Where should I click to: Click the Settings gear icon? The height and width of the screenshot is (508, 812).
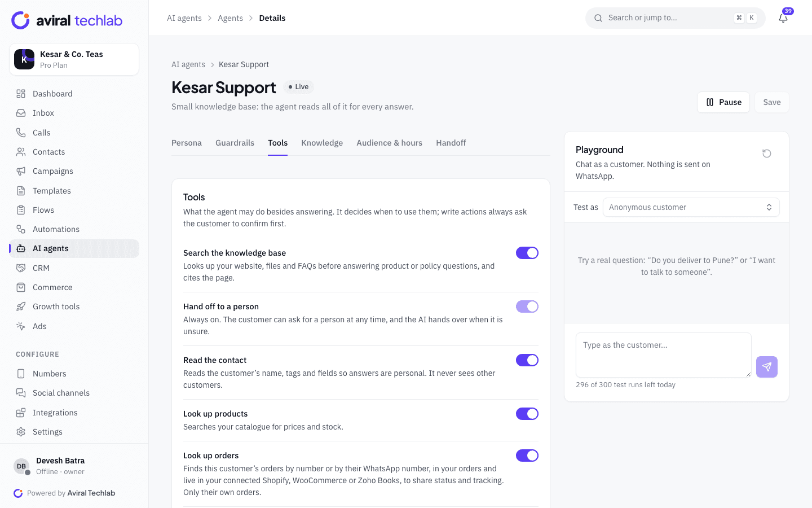pos(21,432)
